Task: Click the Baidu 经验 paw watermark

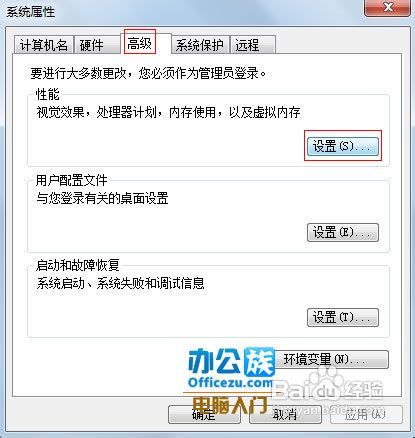Action: point(328,387)
